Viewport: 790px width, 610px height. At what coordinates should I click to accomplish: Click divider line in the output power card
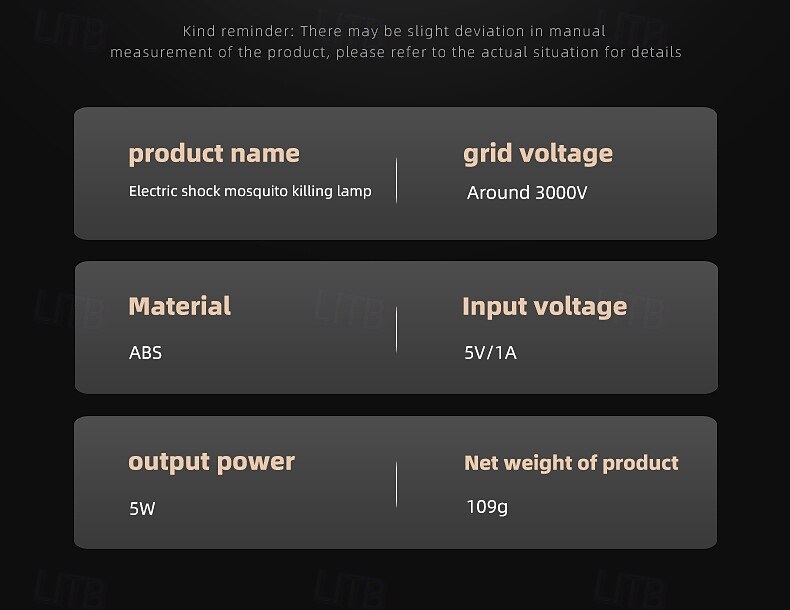(x=396, y=485)
